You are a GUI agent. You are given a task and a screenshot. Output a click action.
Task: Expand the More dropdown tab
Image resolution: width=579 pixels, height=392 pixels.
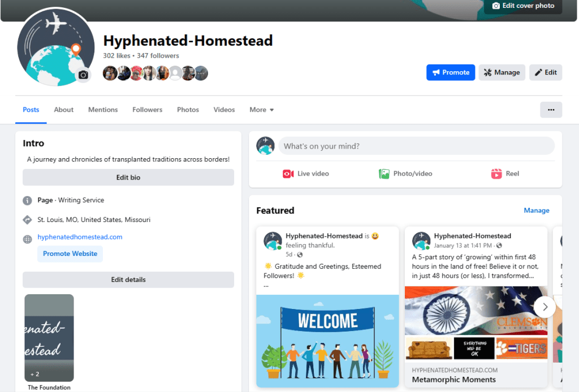tap(261, 110)
